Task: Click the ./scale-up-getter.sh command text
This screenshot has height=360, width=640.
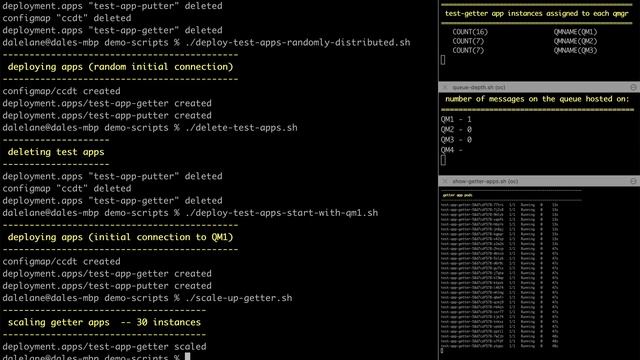Action: click(x=239, y=298)
